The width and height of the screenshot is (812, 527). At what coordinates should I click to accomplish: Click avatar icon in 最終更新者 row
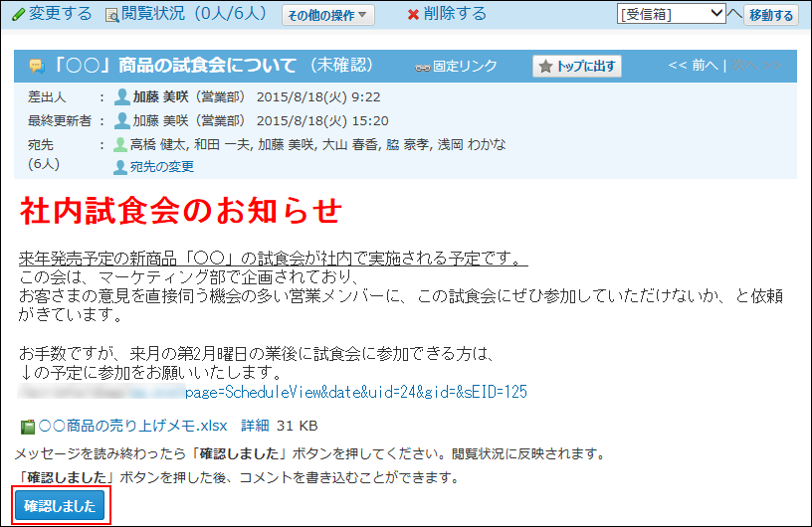122,120
